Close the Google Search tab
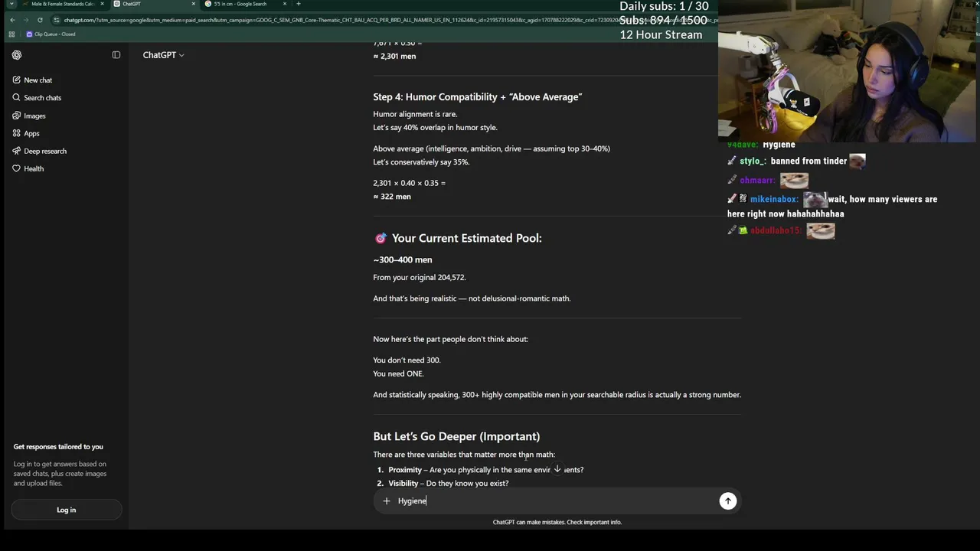The width and height of the screenshot is (980, 551). [285, 4]
